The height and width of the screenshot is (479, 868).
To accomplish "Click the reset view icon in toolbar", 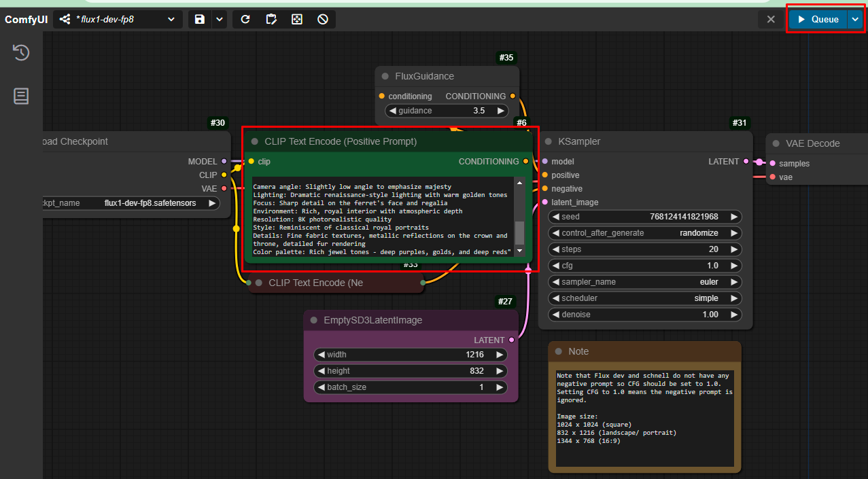I will pos(297,19).
